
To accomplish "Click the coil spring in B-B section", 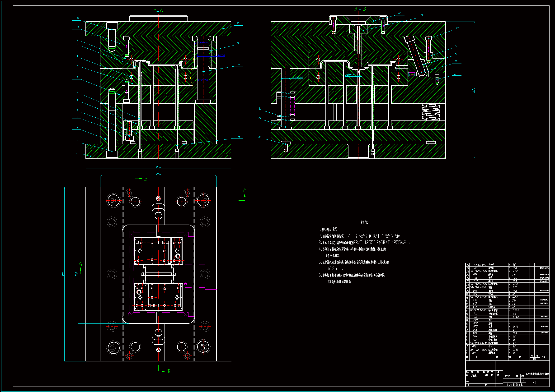I will tap(431, 112).
